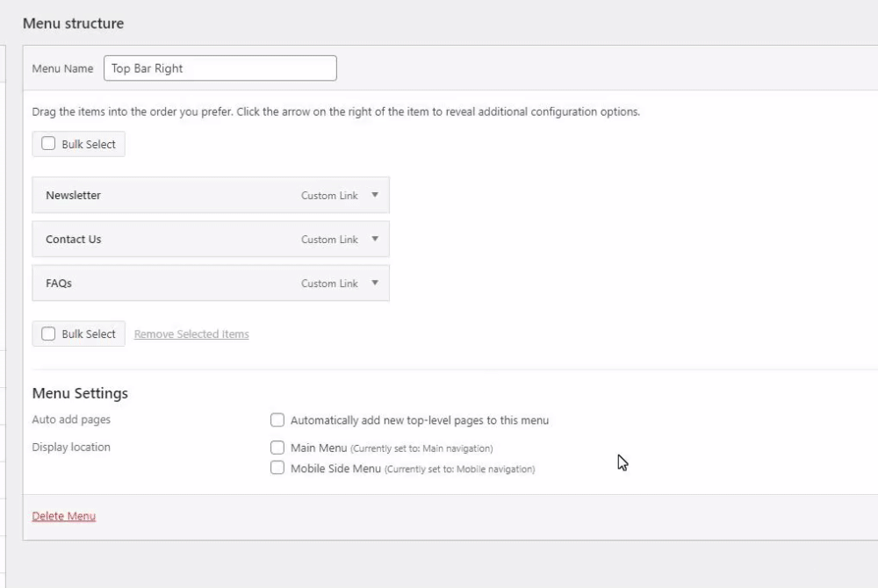Tick the bottom Bulk Select checkbox
Screen dimensions: 878x588
(x=48, y=333)
